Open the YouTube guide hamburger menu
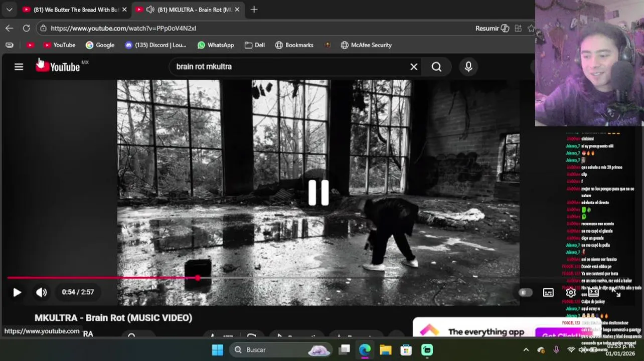 point(19,67)
